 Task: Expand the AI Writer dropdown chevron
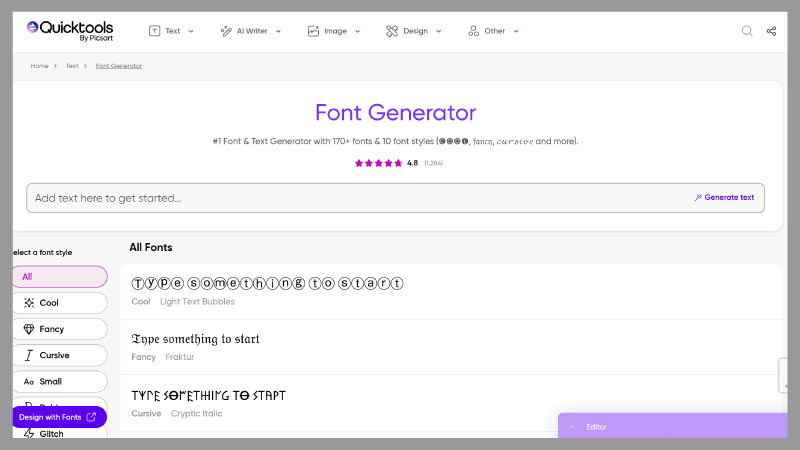click(x=278, y=32)
